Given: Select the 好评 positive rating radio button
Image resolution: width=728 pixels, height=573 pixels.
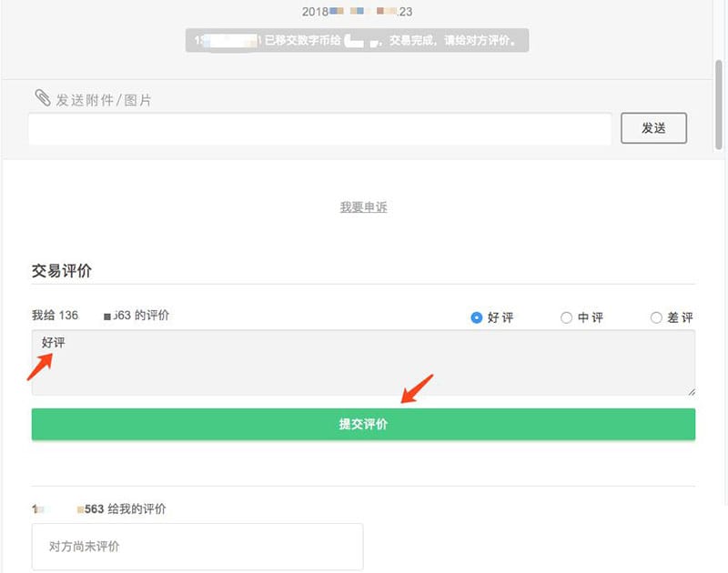Looking at the screenshot, I should point(477,317).
